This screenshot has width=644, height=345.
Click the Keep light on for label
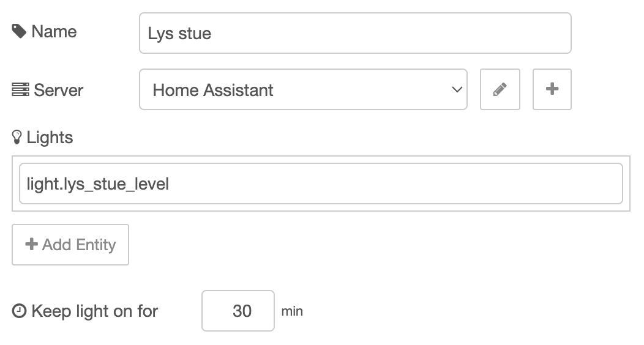pos(95,311)
